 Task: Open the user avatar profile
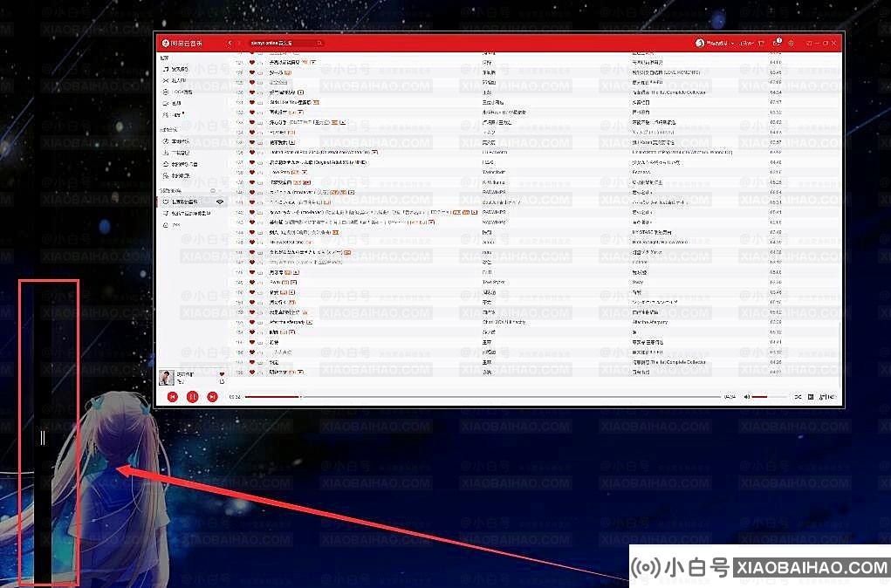point(700,43)
